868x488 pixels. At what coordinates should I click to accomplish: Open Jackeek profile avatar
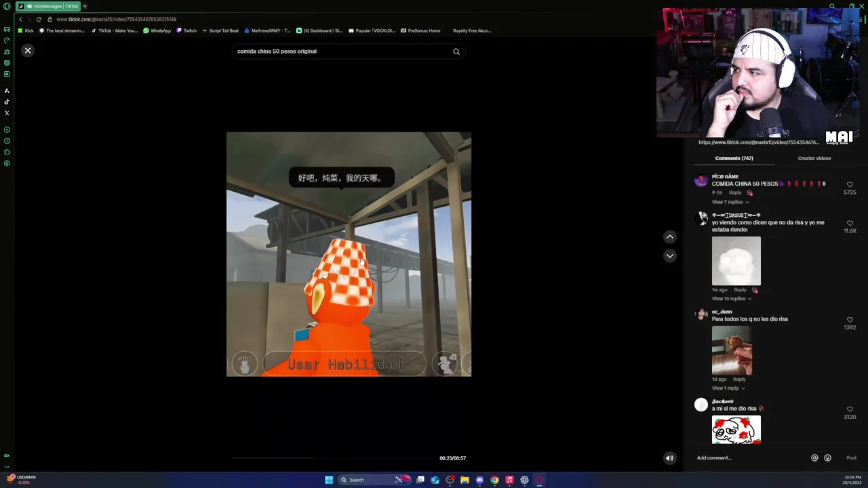point(701,405)
